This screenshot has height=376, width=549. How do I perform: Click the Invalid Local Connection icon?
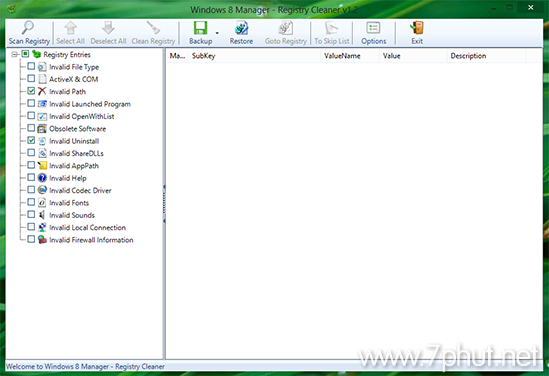pos(42,228)
